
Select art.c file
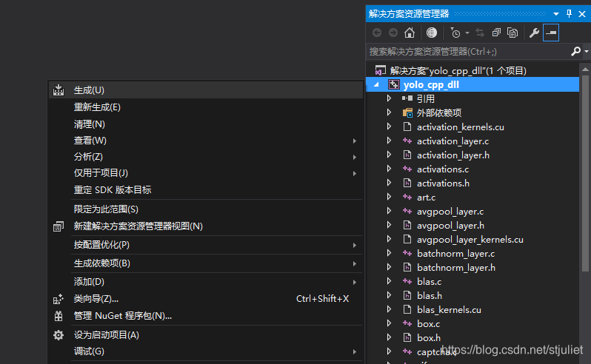pos(426,198)
